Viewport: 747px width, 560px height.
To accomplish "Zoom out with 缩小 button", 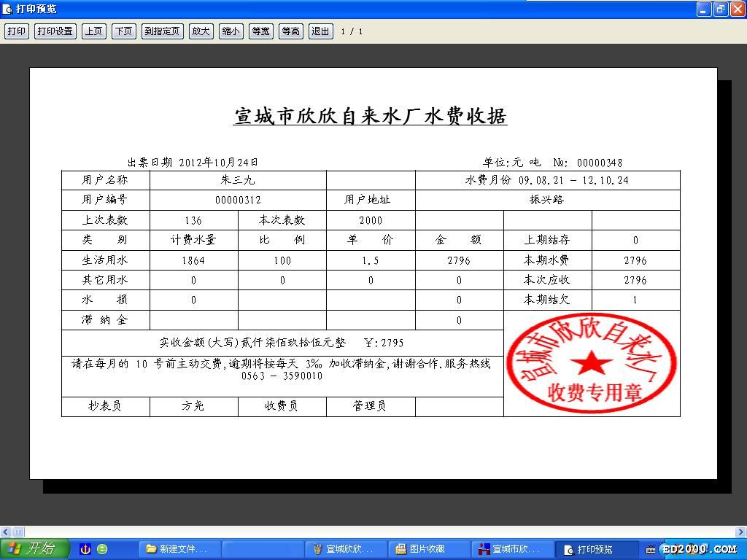I will coord(231,31).
